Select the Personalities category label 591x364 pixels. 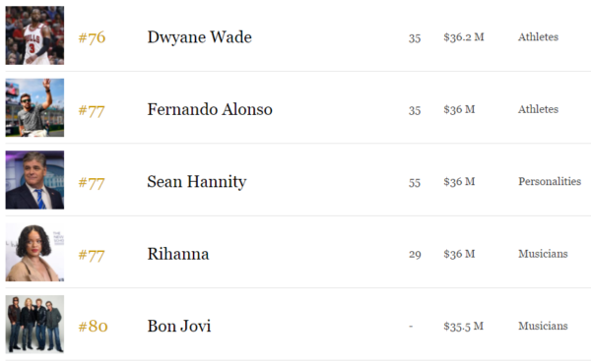click(x=550, y=181)
